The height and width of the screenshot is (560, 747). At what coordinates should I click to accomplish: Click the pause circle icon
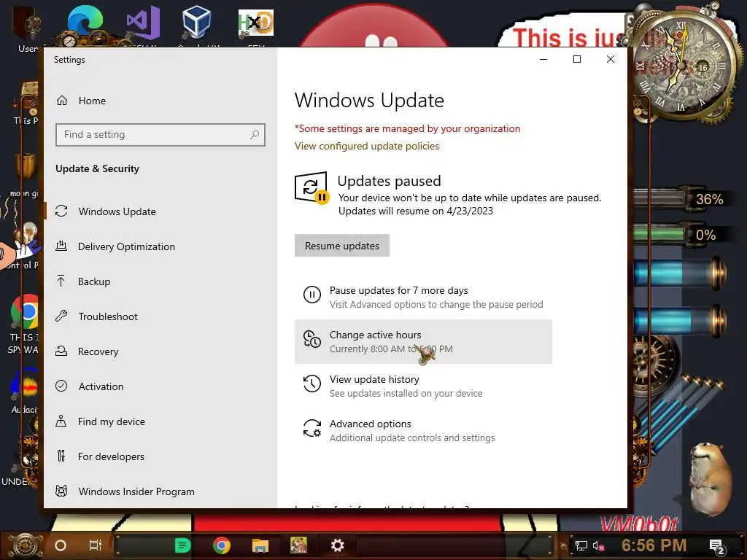coord(312,295)
